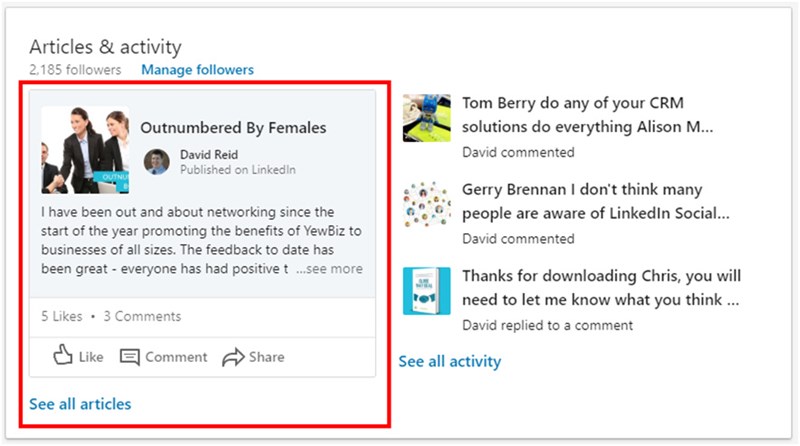Click David Reid's profile avatar
The image size is (800, 446).
pos(157,162)
